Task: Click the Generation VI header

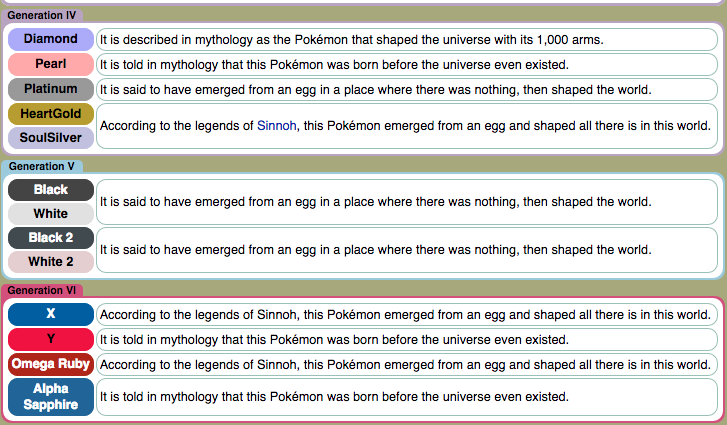Action: point(42,290)
